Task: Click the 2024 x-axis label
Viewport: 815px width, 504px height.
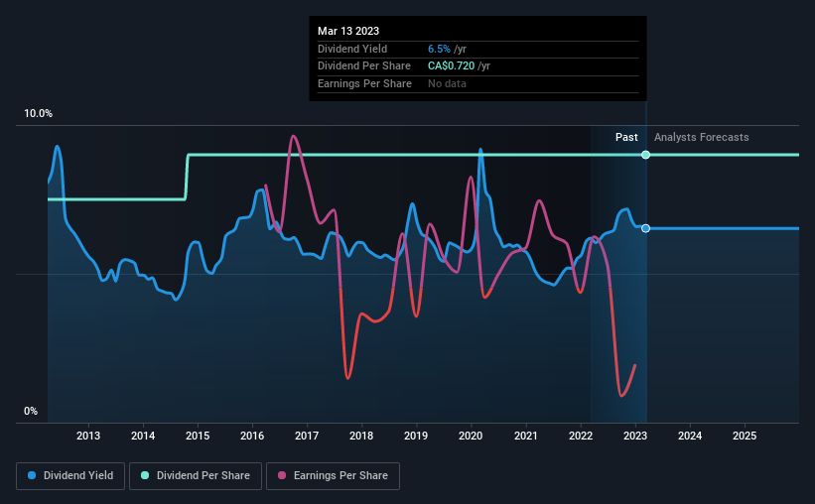Action: 690,436
